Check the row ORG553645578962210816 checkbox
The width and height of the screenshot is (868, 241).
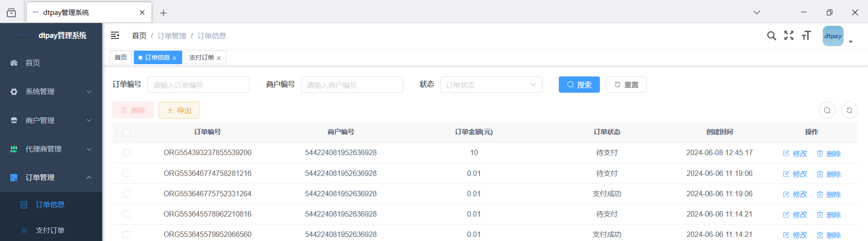pyautogui.click(x=127, y=214)
